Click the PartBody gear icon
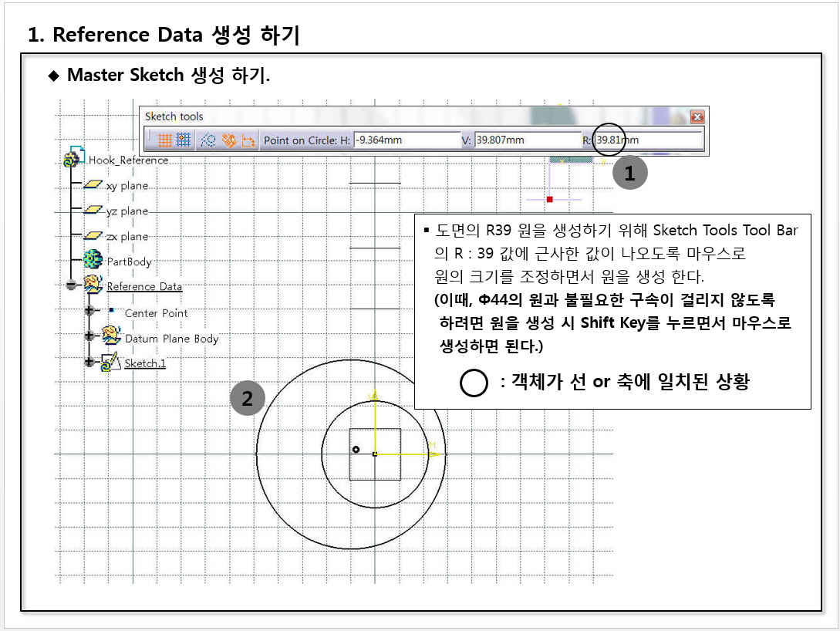Screen dimensions: 840x631 [93, 261]
